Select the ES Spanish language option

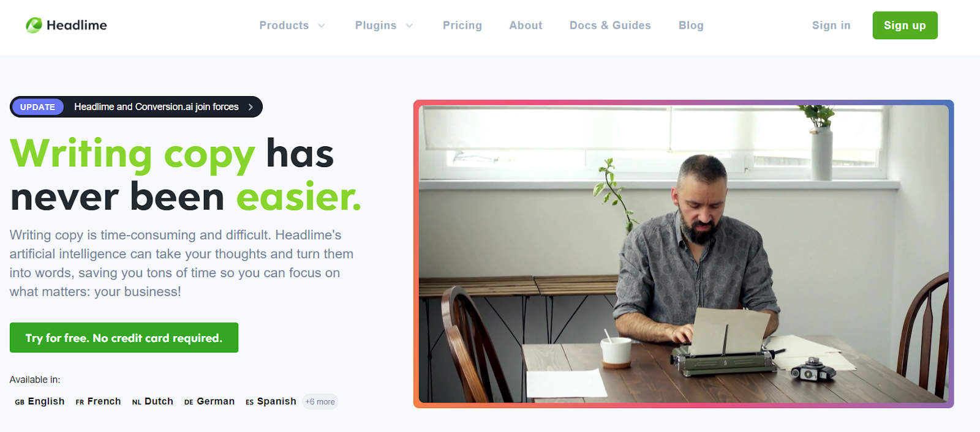pos(271,401)
